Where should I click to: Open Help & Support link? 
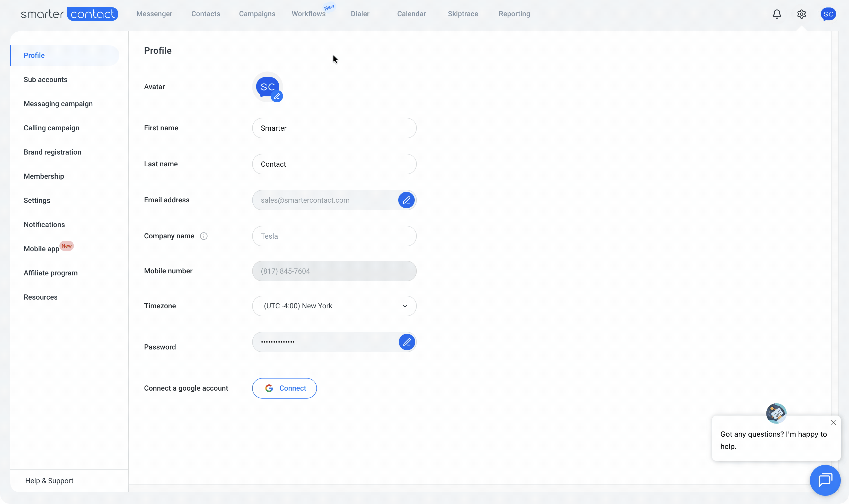49,481
